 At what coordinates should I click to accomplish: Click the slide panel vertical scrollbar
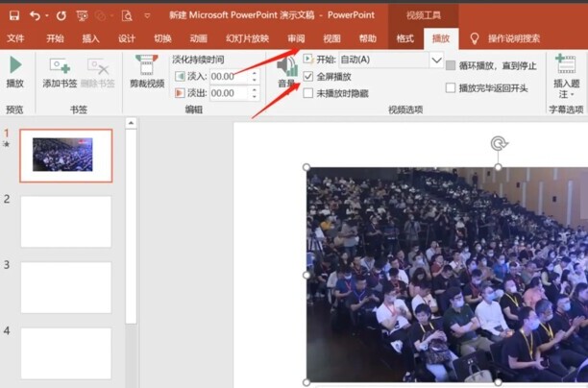click(131, 227)
